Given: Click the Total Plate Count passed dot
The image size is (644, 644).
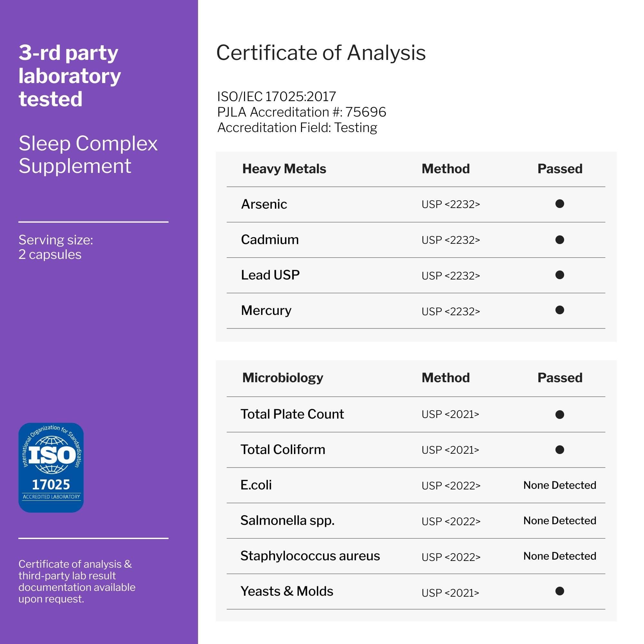Looking at the screenshot, I should tap(560, 414).
